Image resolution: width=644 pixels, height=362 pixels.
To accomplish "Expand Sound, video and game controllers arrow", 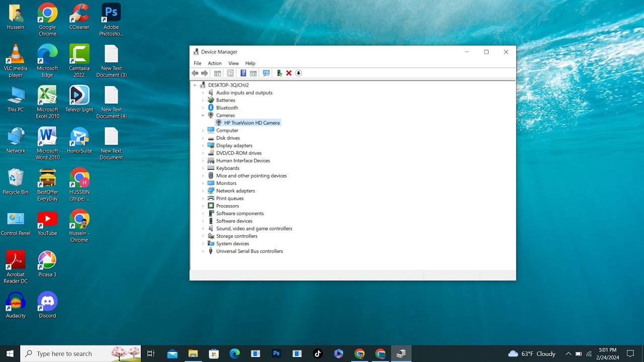I will (203, 229).
